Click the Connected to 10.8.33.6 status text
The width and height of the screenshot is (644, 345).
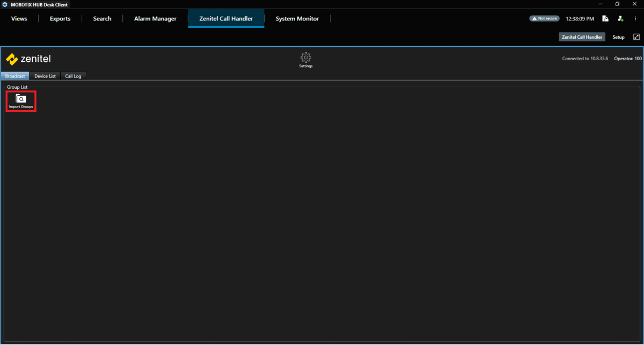click(585, 58)
